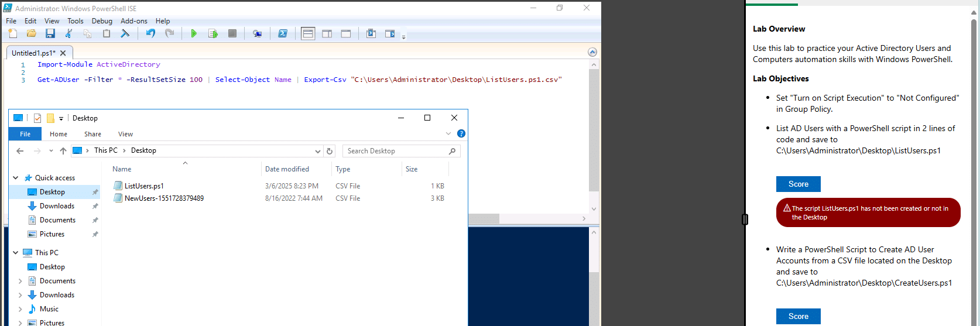Switch to the View tab in File Explorer
Screen dimensions: 980x326
point(125,134)
